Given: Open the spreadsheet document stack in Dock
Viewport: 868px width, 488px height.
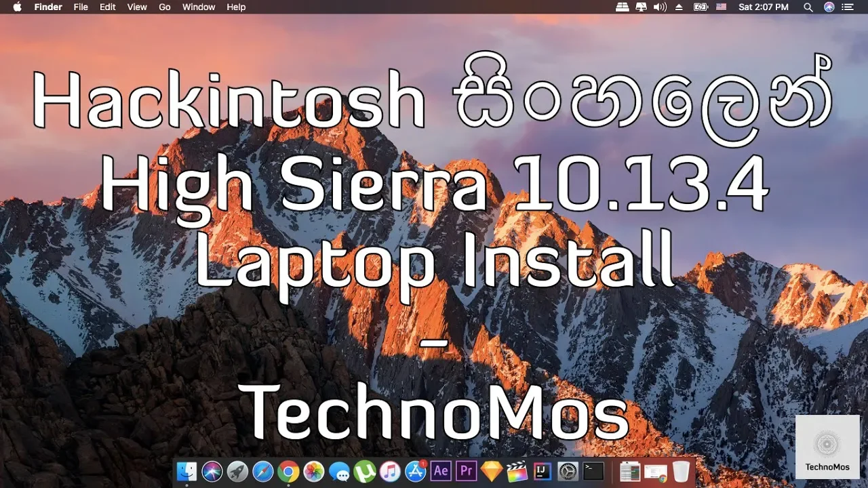Looking at the screenshot, I should pos(630,471).
